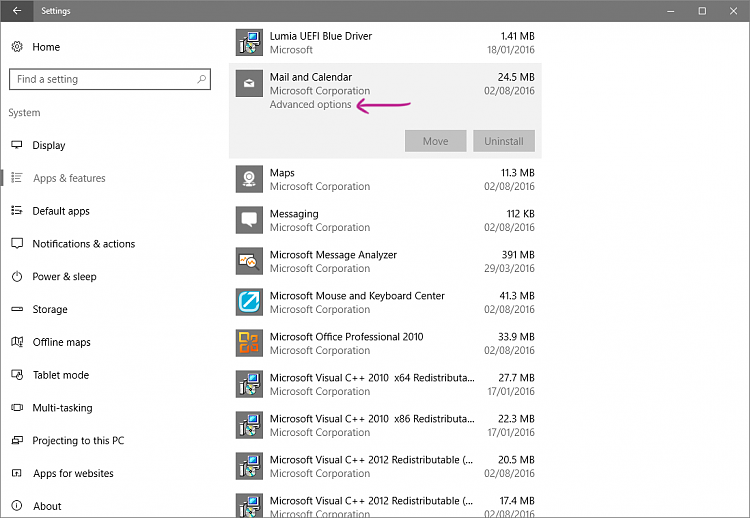Screen dimensions: 750x518
Task: Click the Notifications & actions icon
Action: pos(17,243)
